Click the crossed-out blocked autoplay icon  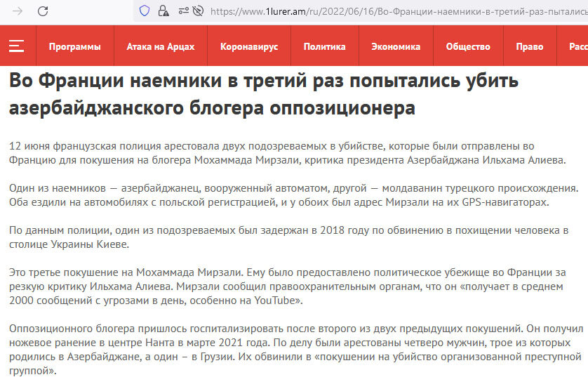click(x=198, y=11)
